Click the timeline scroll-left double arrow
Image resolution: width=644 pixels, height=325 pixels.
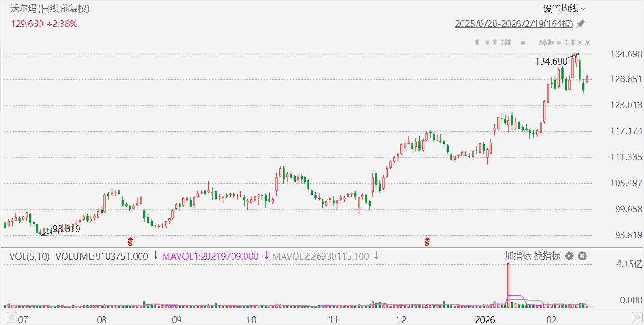[11, 317]
